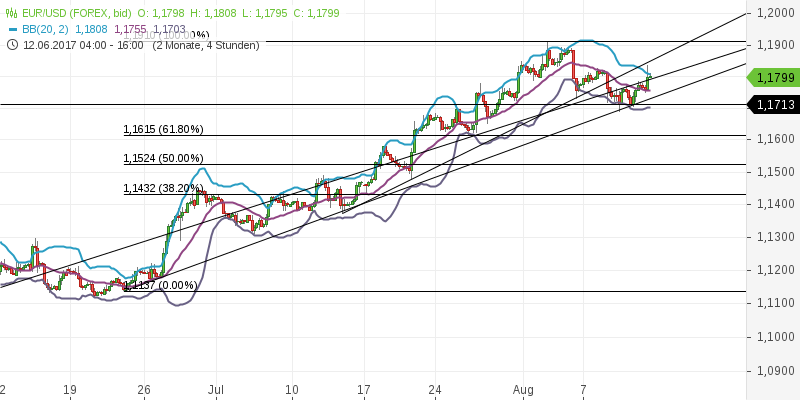Click the Jul label on the time axis
The image size is (800, 400).
point(216,389)
